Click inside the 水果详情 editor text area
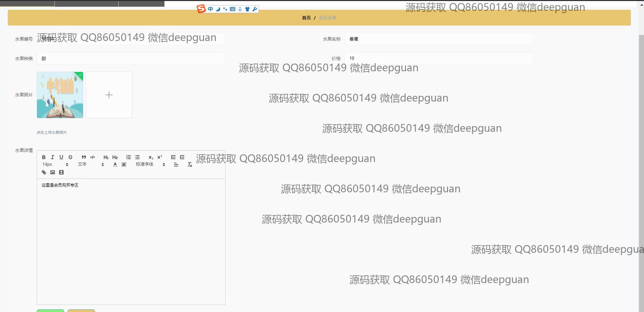This screenshot has height=312, width=644. point(131,241)
